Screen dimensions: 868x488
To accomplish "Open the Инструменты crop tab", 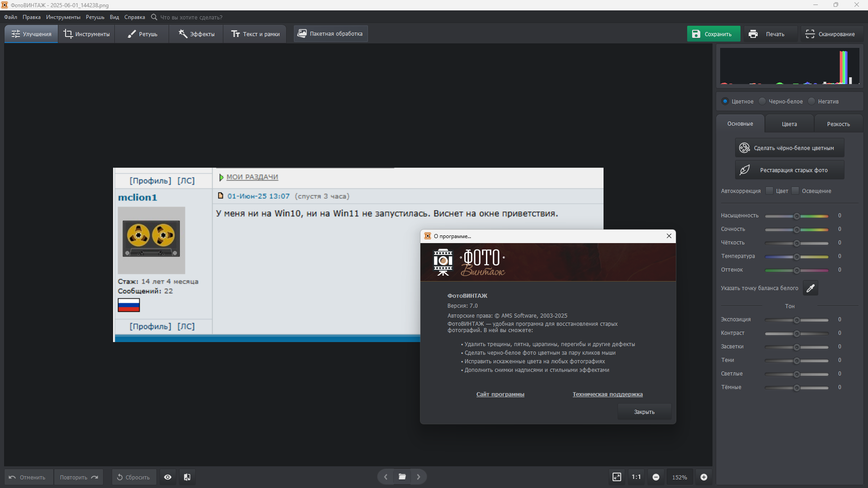I will point(86,34).
